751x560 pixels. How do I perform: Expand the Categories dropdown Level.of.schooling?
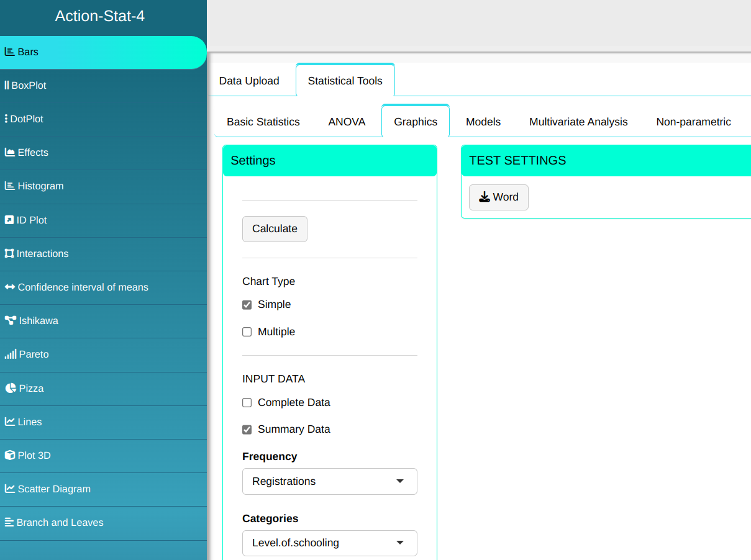click(x=329, y=543)
